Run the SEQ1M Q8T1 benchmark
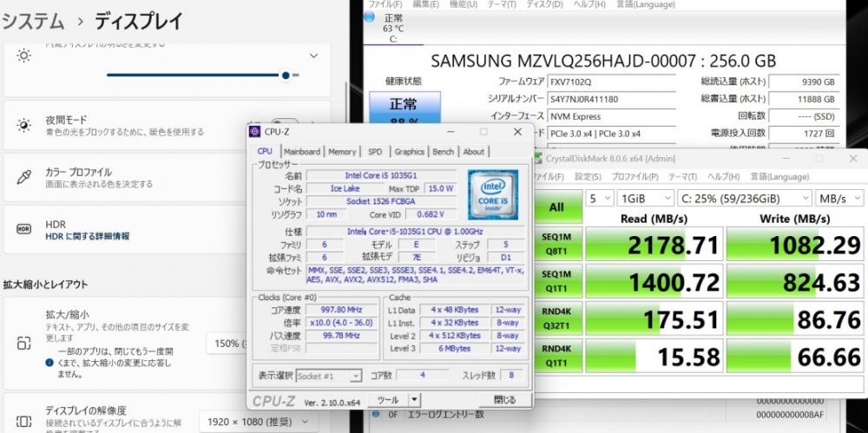This screenshot has height=433, width=868. pyautogui.click(x=556, y=244)
